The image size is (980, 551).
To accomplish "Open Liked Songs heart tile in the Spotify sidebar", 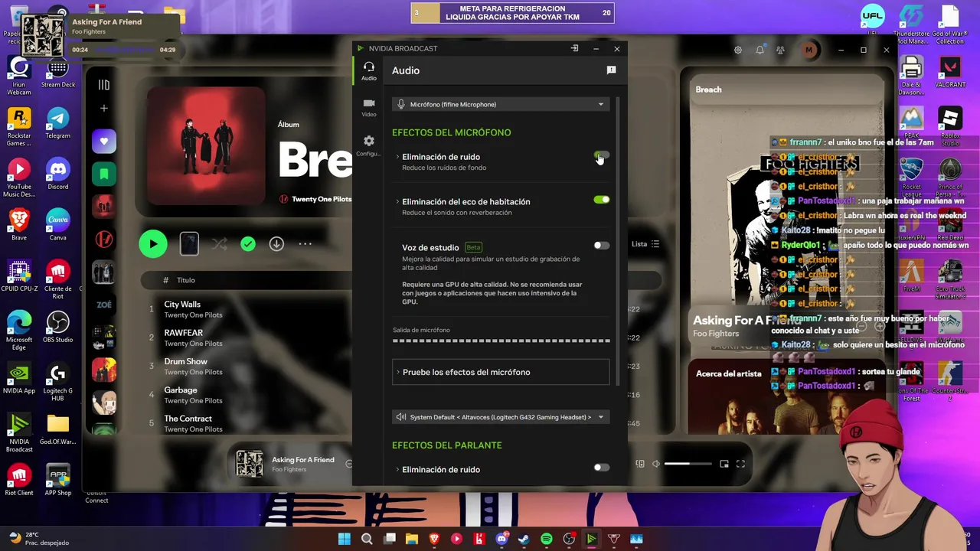I will click(104, 142).
